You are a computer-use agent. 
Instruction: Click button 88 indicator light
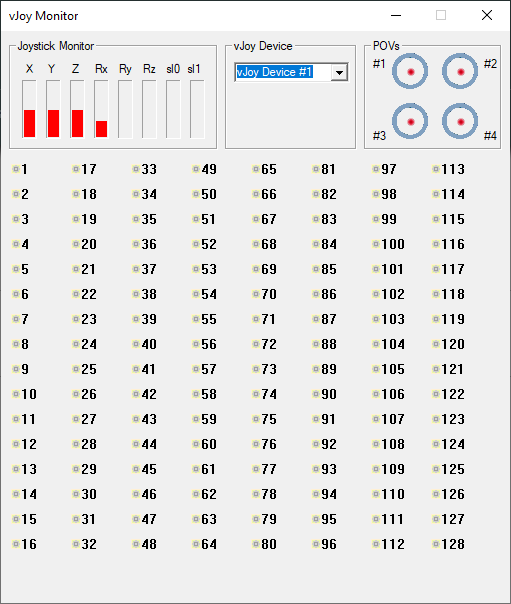click(316, 344)
